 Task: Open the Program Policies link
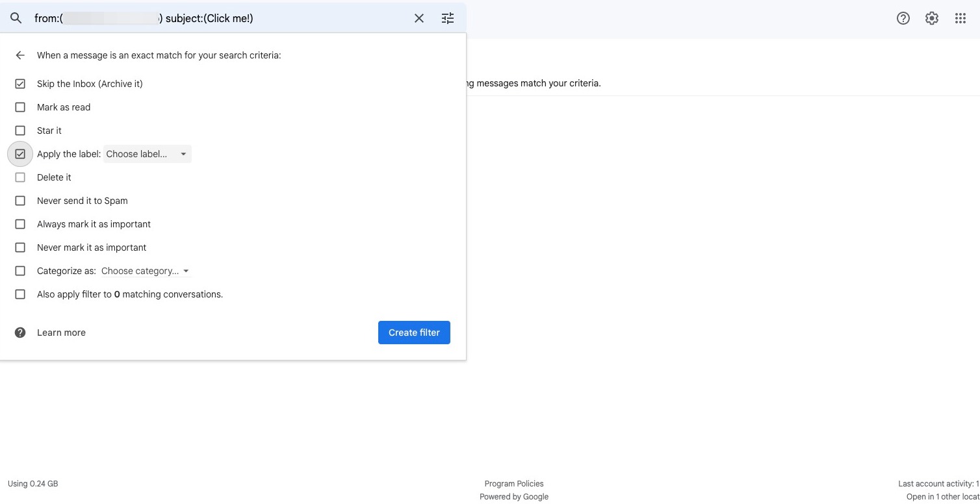[513, 484]
